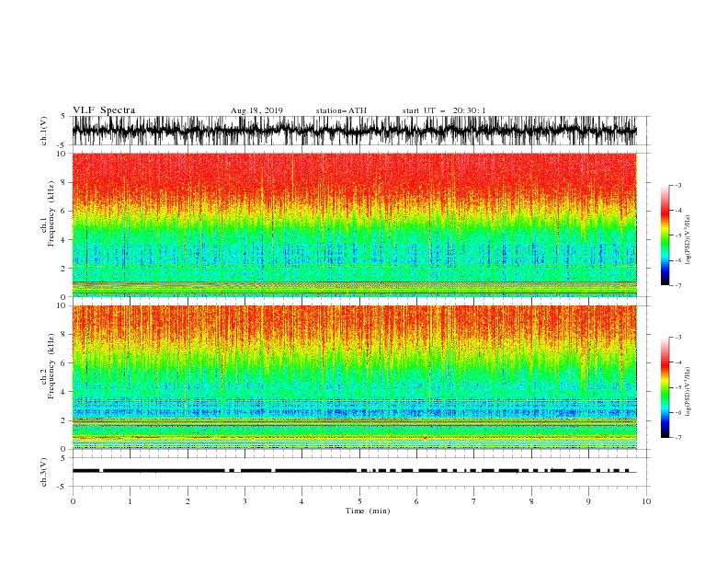The image size is (728, 563).
Task: Click time axis tick label "3" minutes
Action: click(x=245, y=501)
